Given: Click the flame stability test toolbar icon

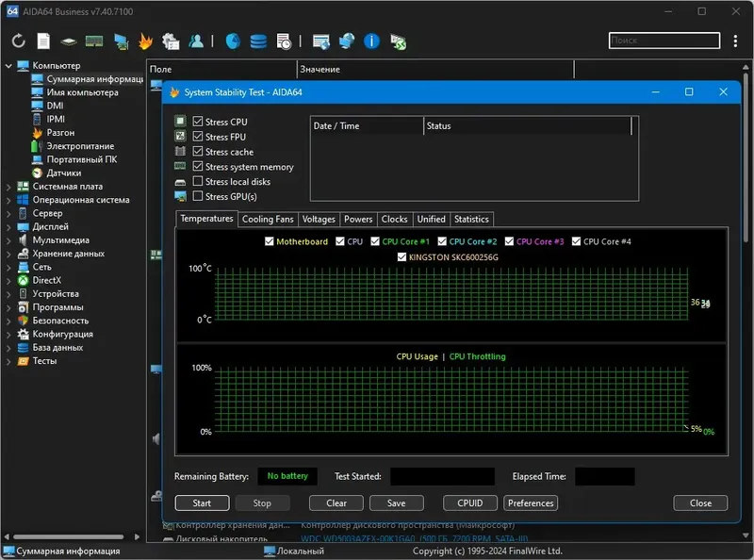Looking at the screenshot, I should click(145, 41).
